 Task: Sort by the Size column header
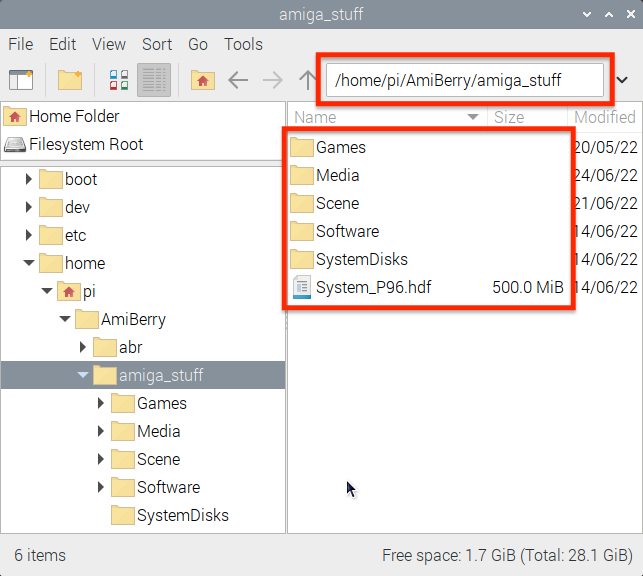(x=527, y=117)
